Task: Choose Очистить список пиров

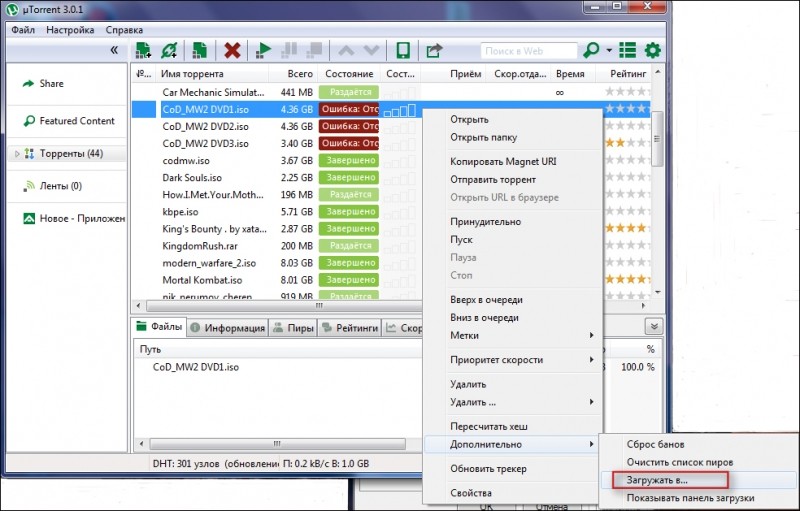Action: (x=680, y=462)
